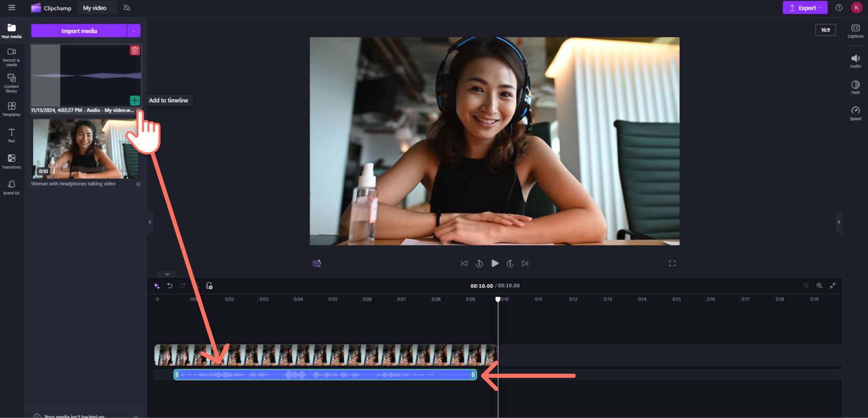Screen dimensions: 868x418
Task: Select the audio recording media thumbnail
Action: coord(85,75)
